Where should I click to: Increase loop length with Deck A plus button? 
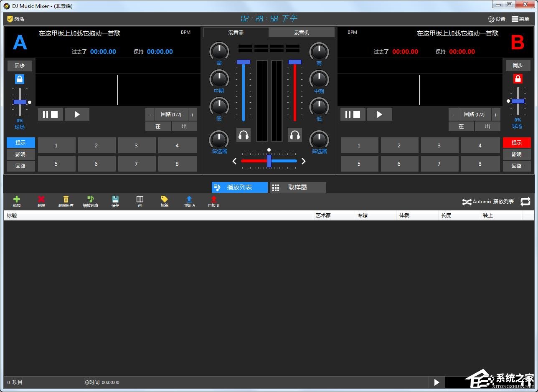coord(192,114)
